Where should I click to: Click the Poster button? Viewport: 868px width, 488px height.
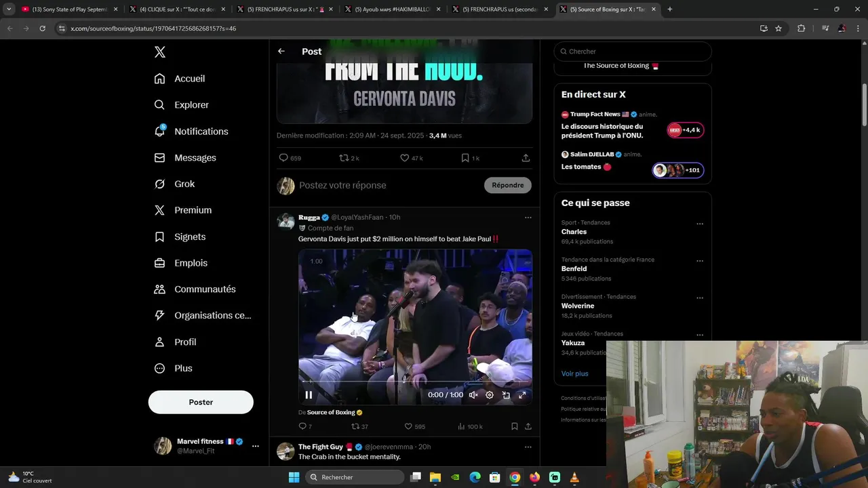201,402
